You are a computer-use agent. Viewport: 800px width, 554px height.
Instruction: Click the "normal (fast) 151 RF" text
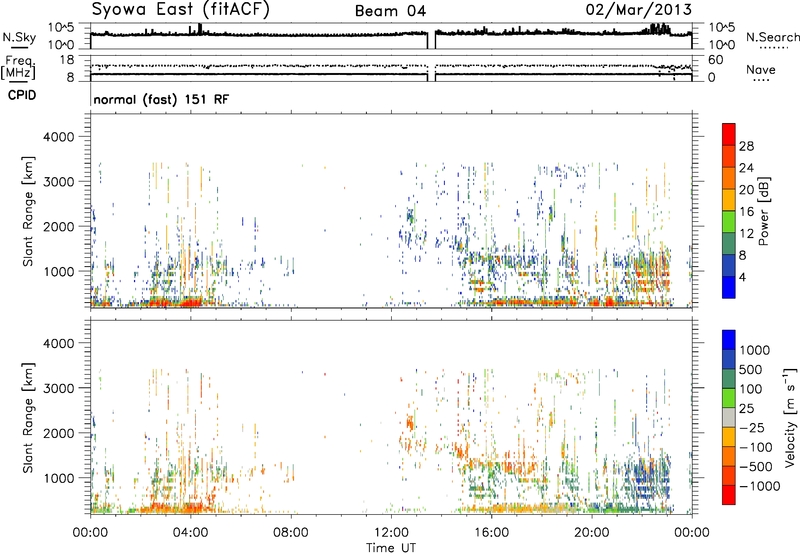coord(161,99)
